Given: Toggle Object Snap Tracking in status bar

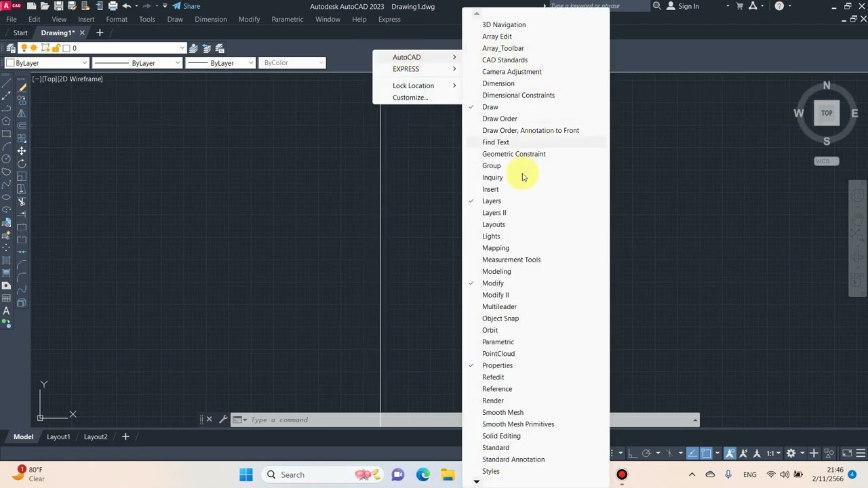Looking at the screenshot, I should click(x=692, y=453).
